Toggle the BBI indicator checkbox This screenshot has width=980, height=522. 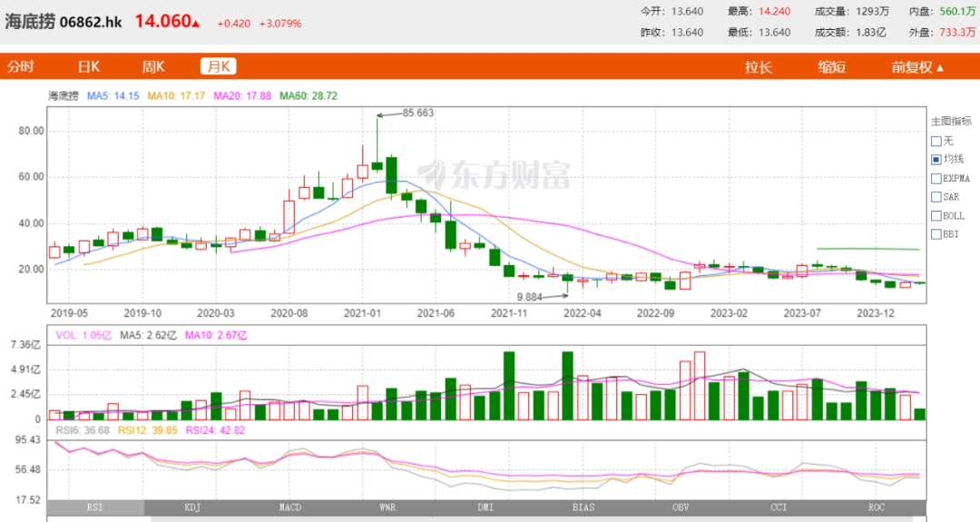[936, 234]
